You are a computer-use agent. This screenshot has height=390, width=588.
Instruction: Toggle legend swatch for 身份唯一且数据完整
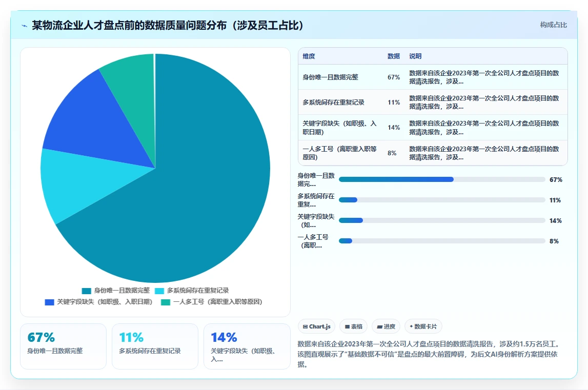[x=86, y=291]
